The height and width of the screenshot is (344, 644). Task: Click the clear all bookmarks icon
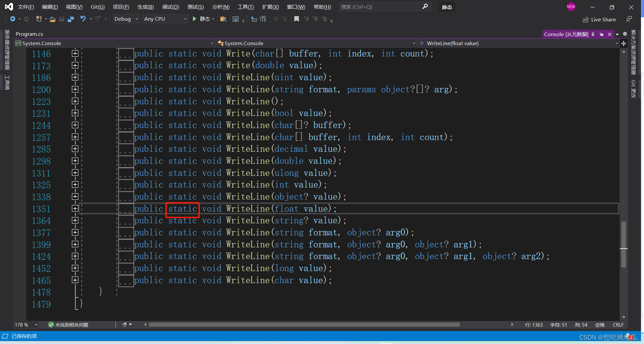coord(324,19)
